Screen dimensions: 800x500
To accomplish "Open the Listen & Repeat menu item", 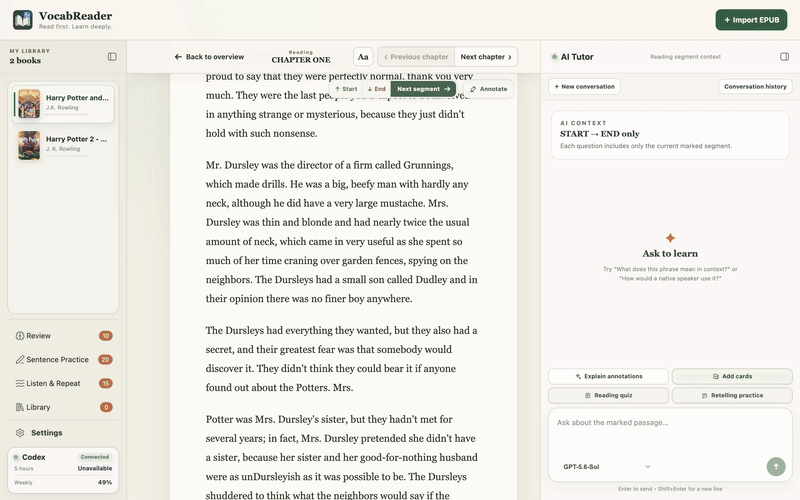I will (x=63, y=383).
